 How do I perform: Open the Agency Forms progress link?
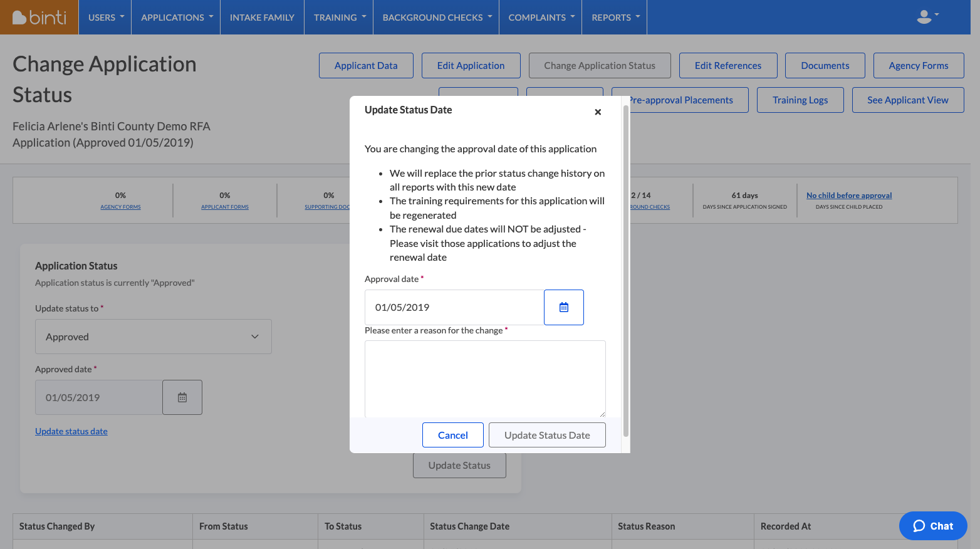click(120, 207)
